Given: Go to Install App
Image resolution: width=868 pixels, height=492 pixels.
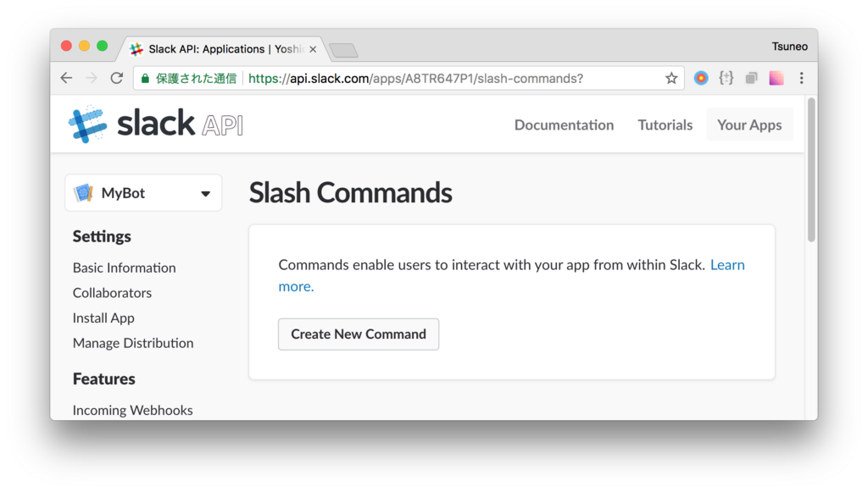Looking at the screenshot, I should (x=103, y=318).
